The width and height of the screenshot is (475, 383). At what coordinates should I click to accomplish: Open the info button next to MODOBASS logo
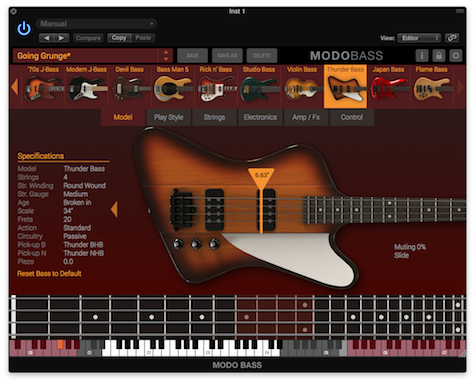point(422,56)
